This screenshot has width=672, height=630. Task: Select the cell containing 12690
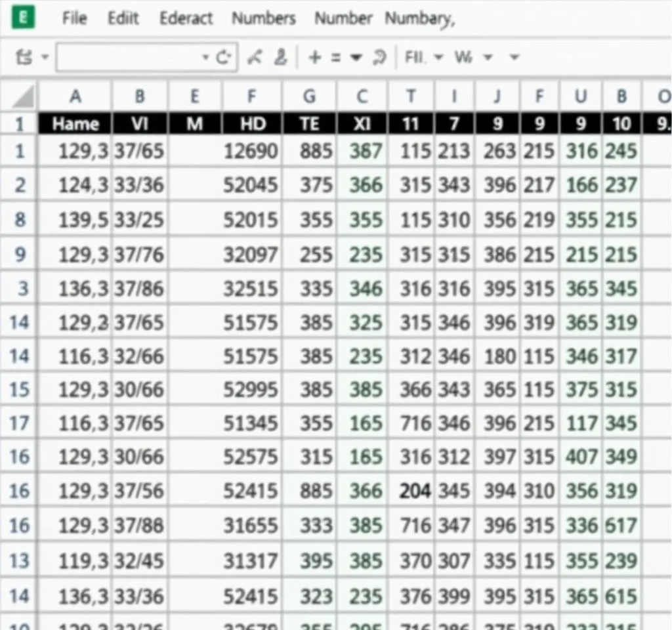[x=251, y=152]
